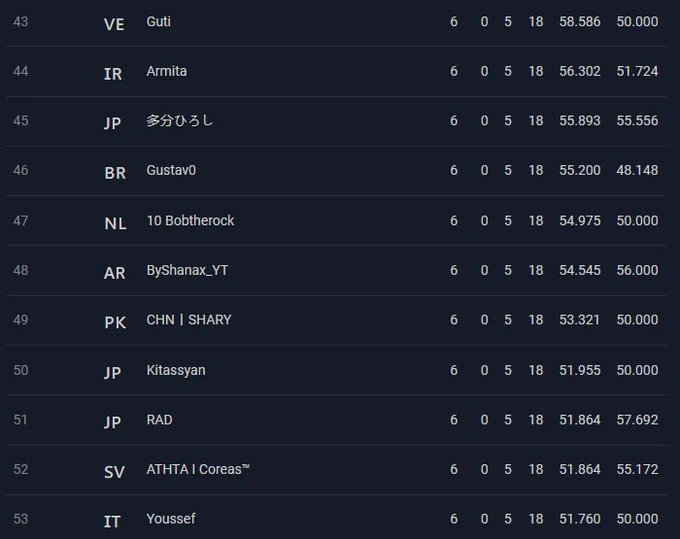Click the IR country code beside Armita
The width and height of the screenshot is (680, 539).
[113, 74]
